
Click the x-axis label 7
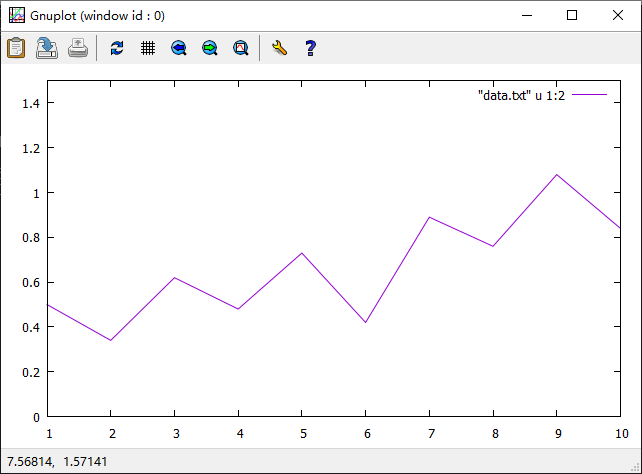[431, 433]
